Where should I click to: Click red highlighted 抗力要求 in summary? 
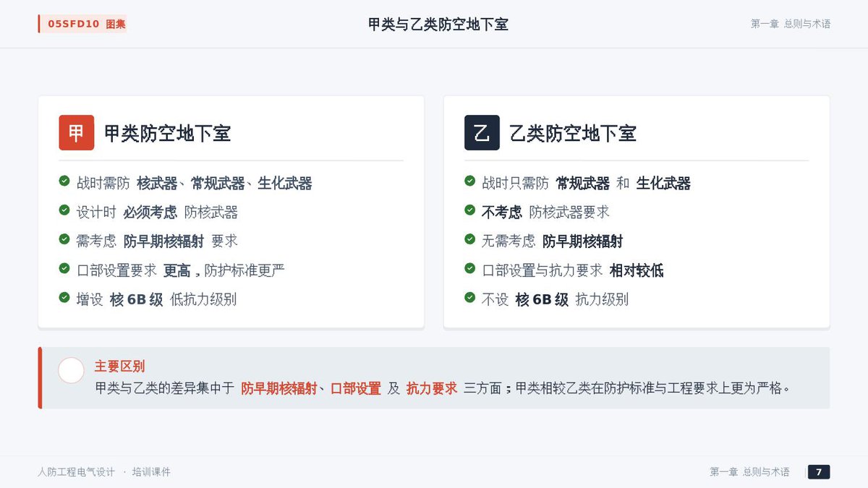click(432, 388)
